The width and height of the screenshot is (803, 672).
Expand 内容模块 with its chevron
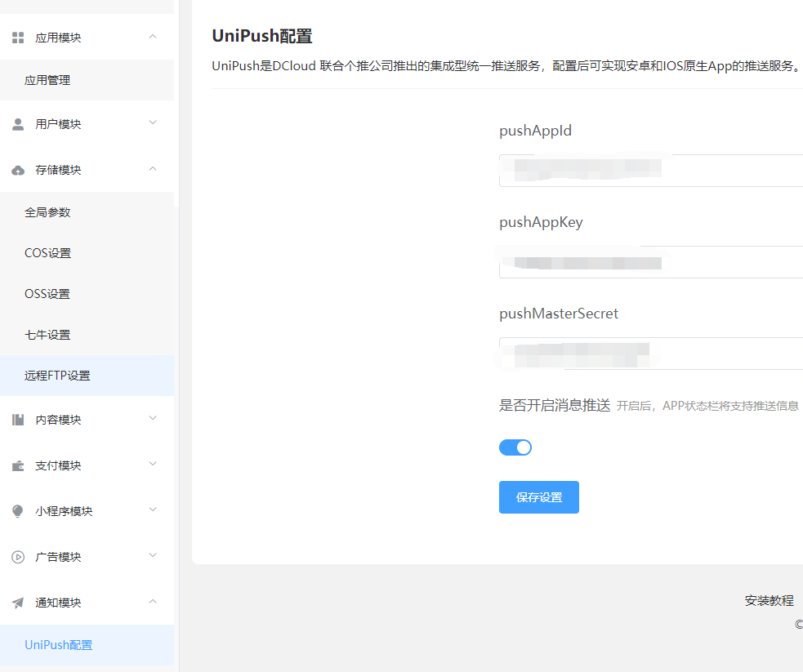[x=153, y=419]
